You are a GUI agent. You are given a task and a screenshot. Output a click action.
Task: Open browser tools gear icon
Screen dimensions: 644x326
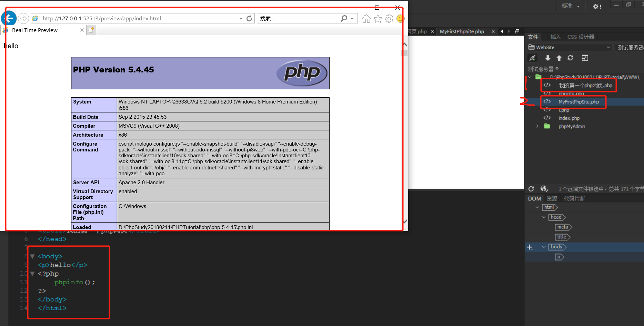[x=389, y=19]
